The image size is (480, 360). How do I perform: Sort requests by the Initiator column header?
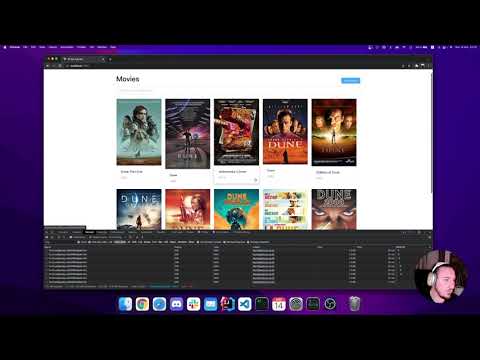point(257,247)
